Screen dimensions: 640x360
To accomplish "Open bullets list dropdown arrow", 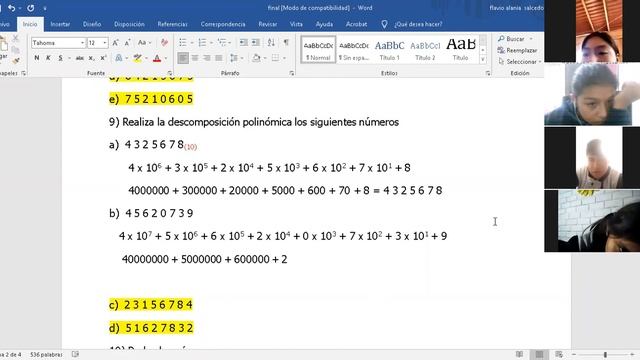I will (x=191, y=42).
